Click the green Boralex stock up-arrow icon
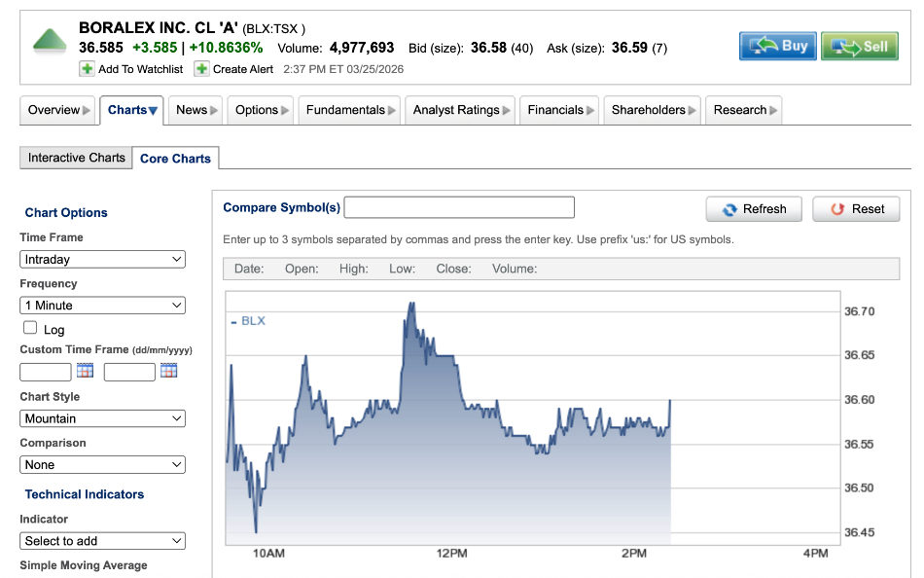 50,41
